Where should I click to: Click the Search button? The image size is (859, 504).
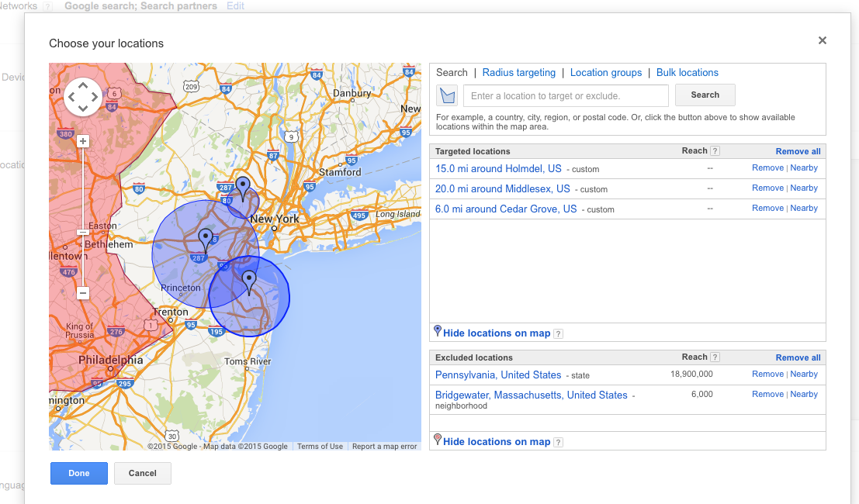(x=705, y=95)
